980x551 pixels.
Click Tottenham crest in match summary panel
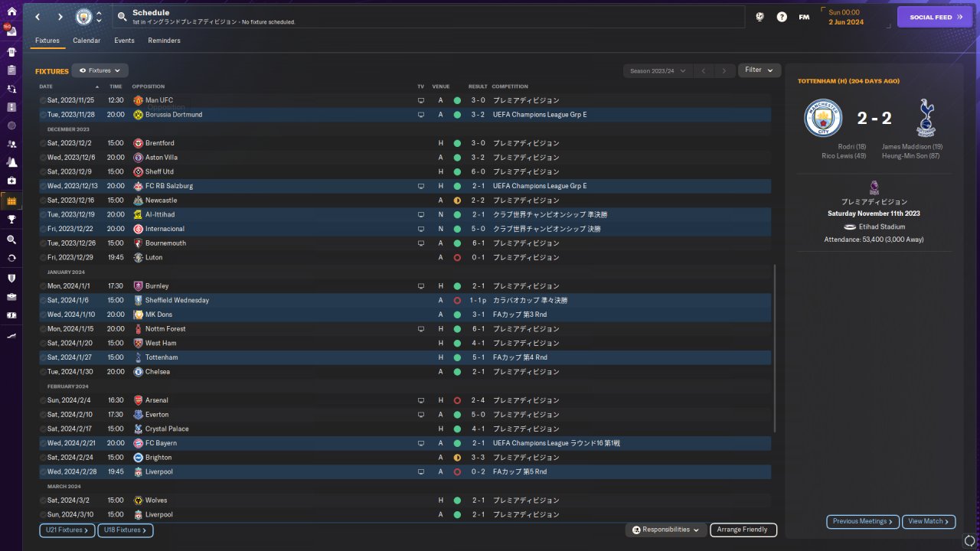[x=926, y=118]
